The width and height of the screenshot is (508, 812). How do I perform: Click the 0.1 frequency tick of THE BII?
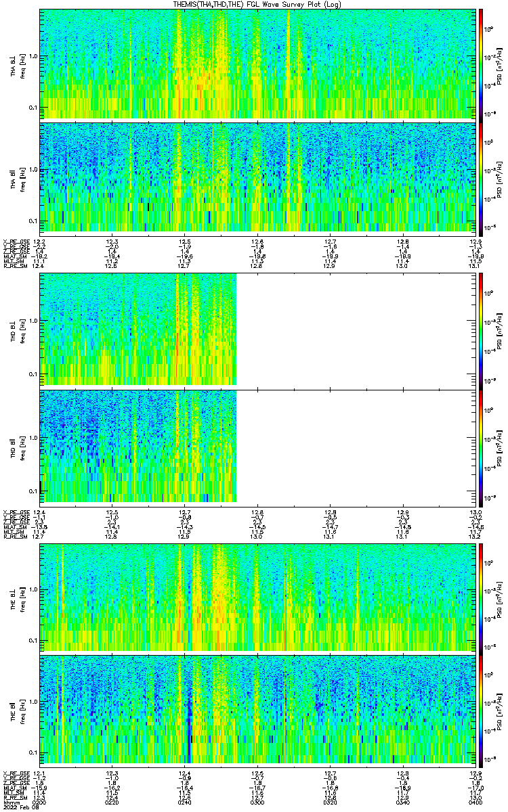(34, 752)
